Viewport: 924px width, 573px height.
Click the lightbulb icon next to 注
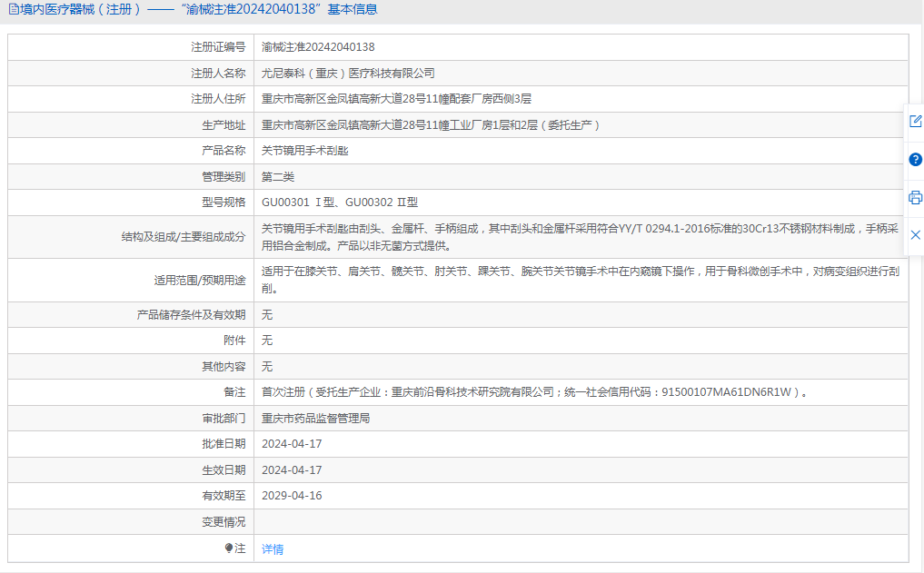[x=229, y=548]
